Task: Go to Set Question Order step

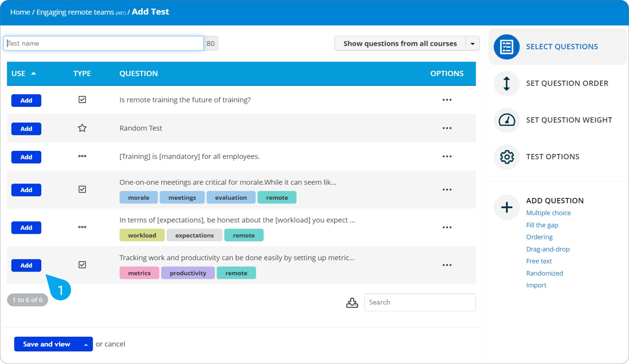Action: [x=567, y=83]
